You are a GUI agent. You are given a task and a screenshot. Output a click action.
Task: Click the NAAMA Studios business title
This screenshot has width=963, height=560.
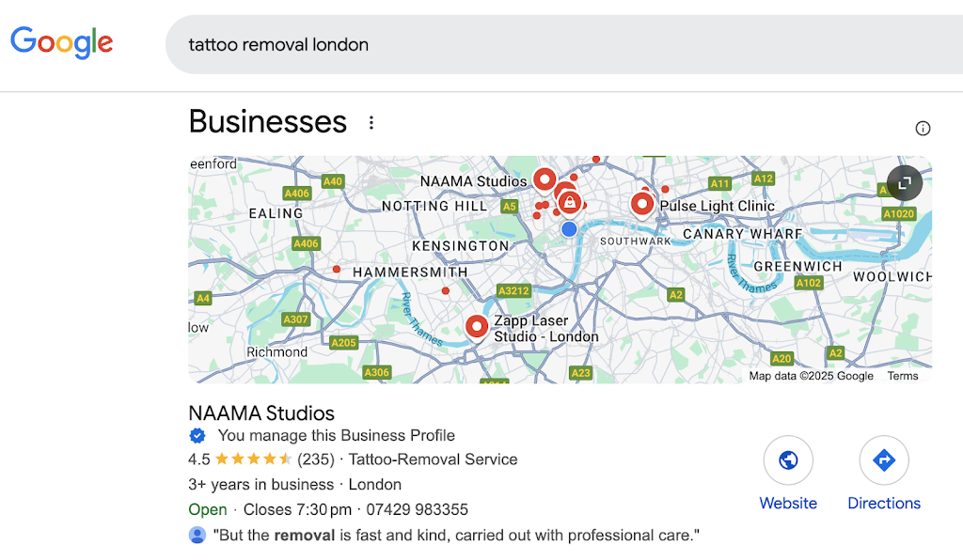pos(261,413)
